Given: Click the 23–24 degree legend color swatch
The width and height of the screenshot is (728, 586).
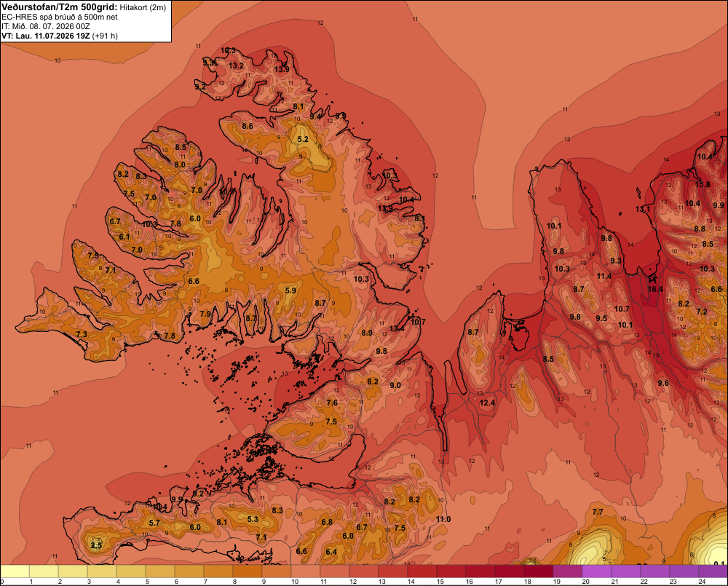Looking at the screenshot, I should pyautogui.click(x=684, y=571).
